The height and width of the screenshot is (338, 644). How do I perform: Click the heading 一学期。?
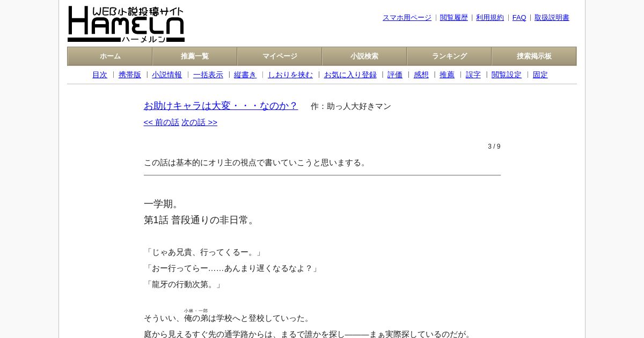[x=163, y=204]
